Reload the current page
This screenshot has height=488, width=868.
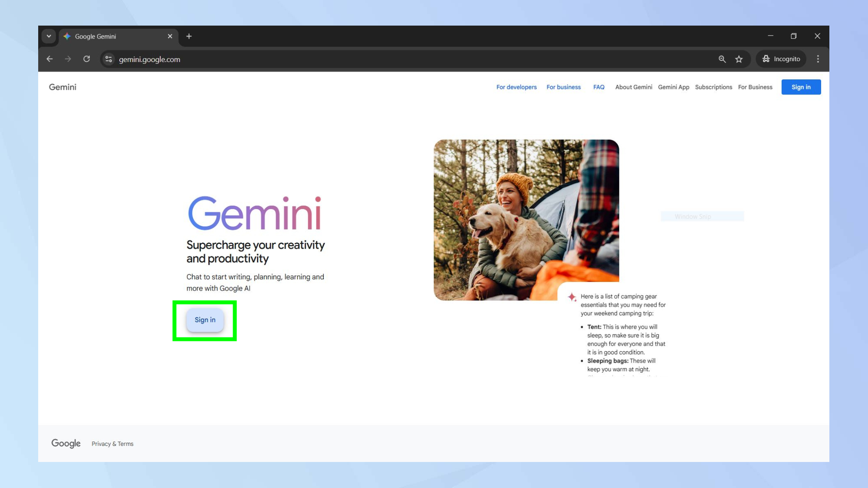[86, 59]
